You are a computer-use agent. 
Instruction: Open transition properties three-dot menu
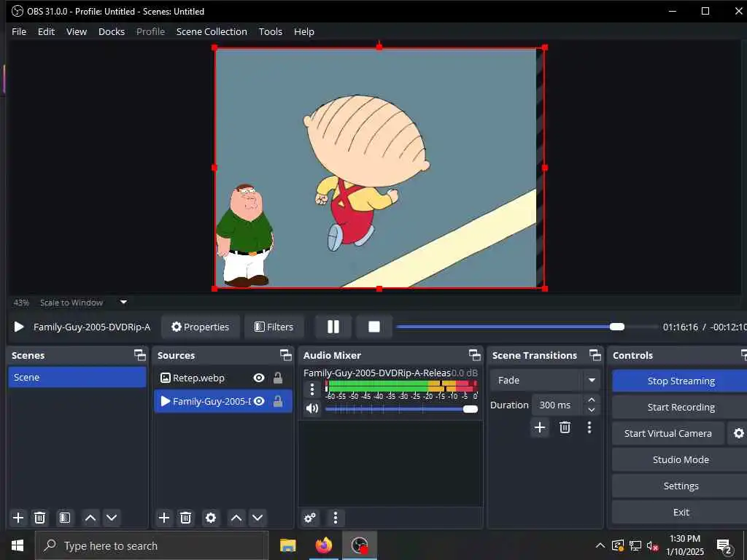click(589, 427)
